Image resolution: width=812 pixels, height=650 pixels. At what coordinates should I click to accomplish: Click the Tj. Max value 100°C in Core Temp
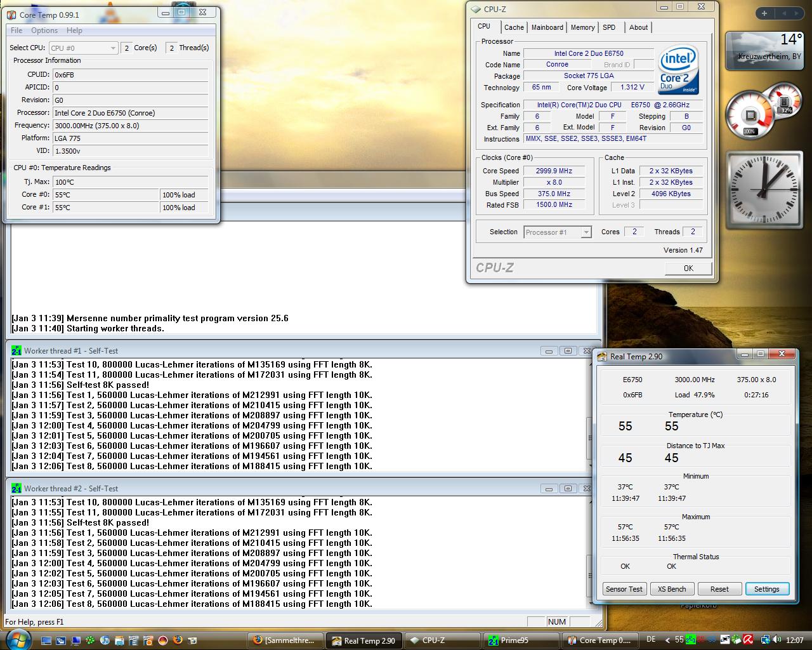tap(131, 182)
